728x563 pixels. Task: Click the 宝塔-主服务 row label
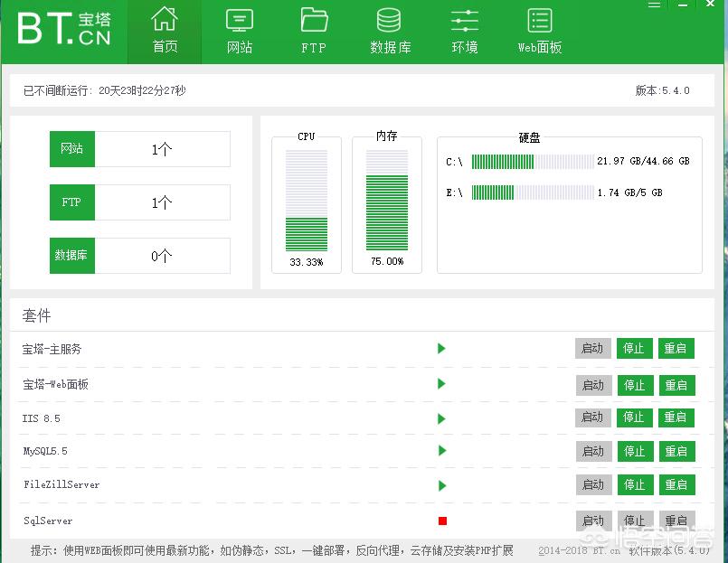tap(52, 349)
